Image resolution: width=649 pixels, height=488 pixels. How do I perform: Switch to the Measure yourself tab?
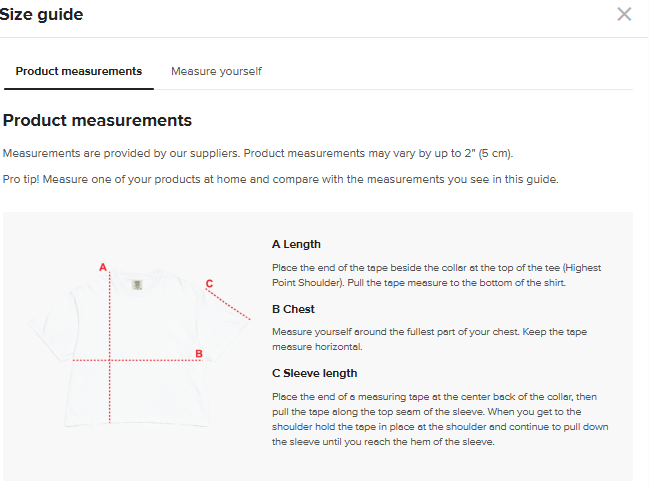coord(216,71)
